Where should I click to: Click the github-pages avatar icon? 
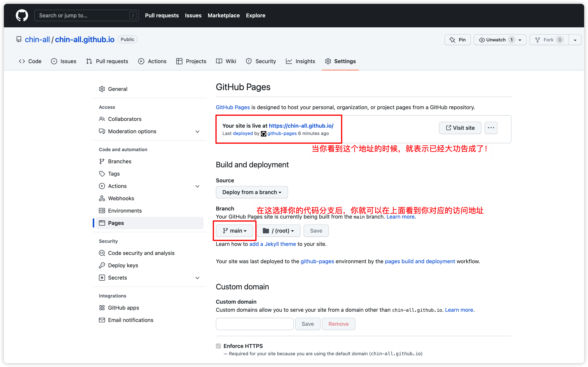click(x=263, y=134)
